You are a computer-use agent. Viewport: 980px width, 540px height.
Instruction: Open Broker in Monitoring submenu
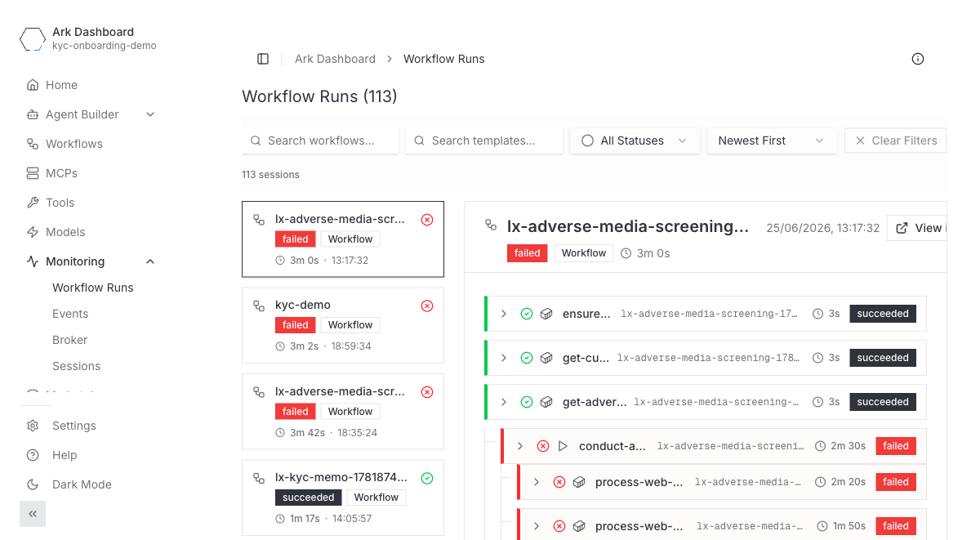click(70, 340)
